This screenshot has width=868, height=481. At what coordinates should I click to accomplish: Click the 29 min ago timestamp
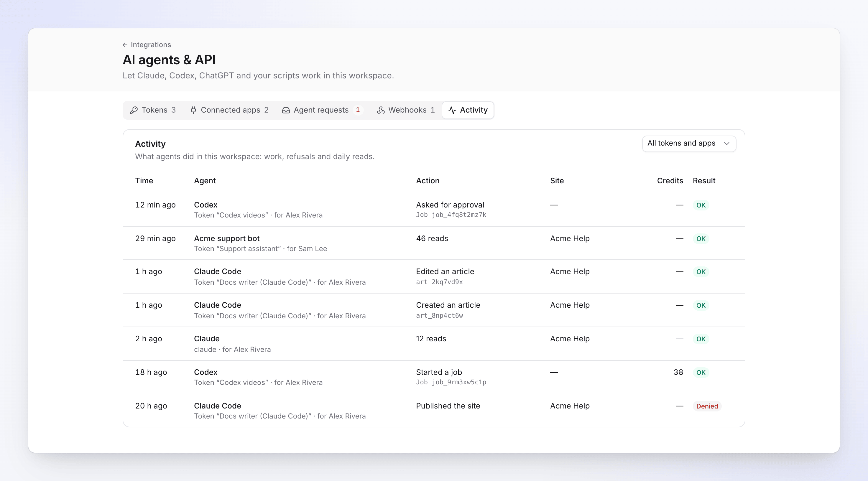click(x=155, y=239)
